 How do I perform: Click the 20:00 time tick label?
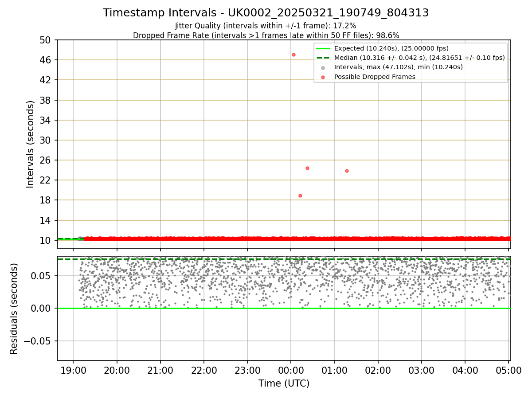point(117,371)
